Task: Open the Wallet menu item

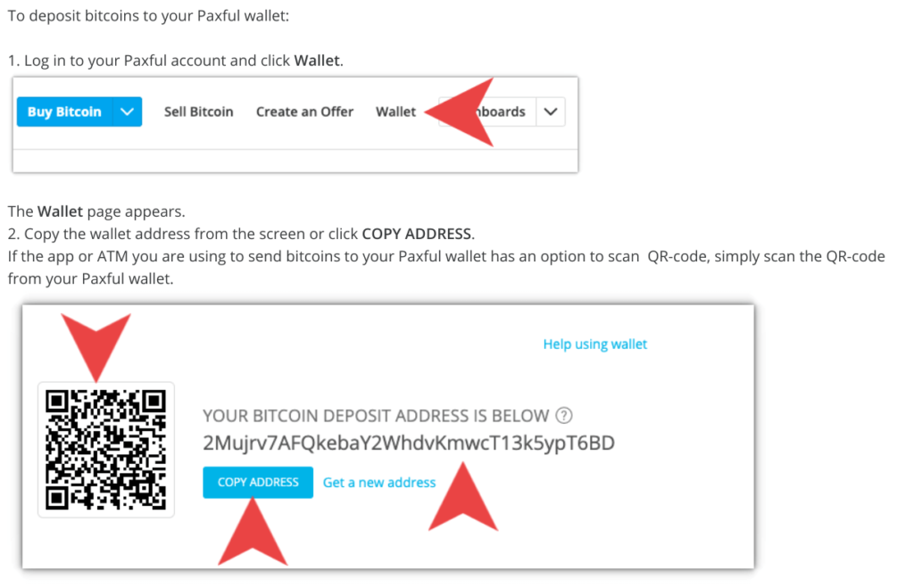Action: 395,112
